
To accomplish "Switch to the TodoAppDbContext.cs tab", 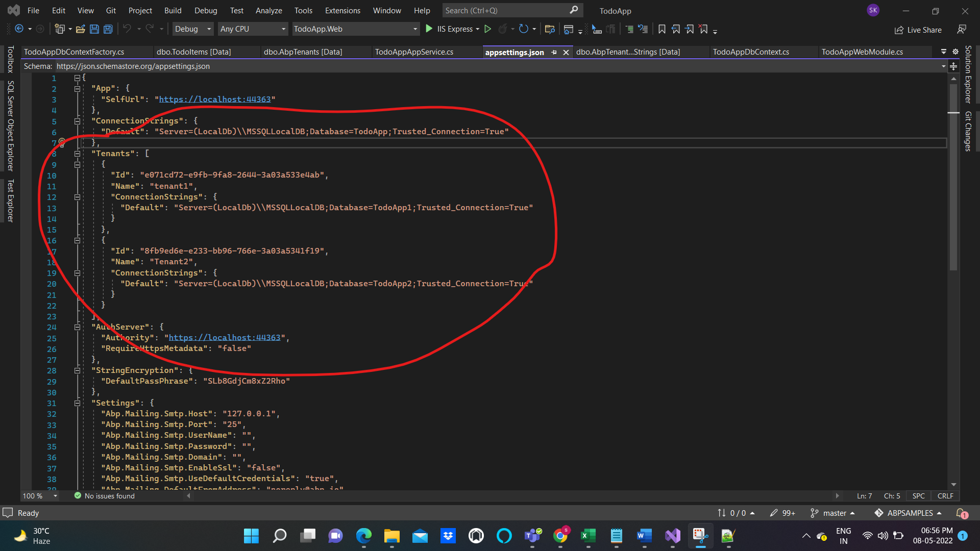I will click(x=751, y=52).
